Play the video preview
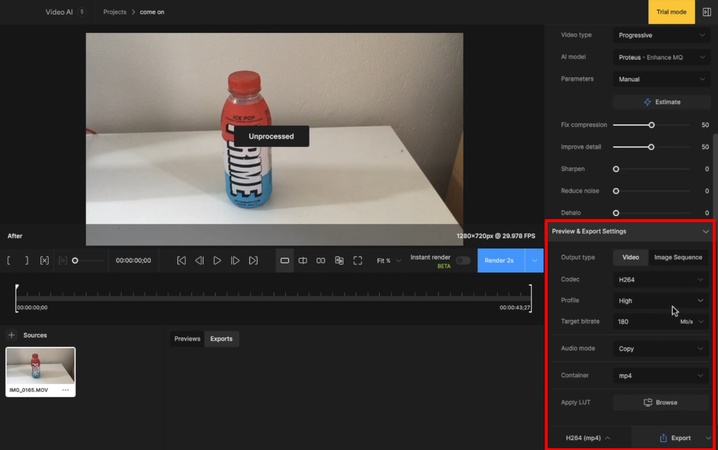The height and width of the screenshot is (450, 718). point(217,260)
